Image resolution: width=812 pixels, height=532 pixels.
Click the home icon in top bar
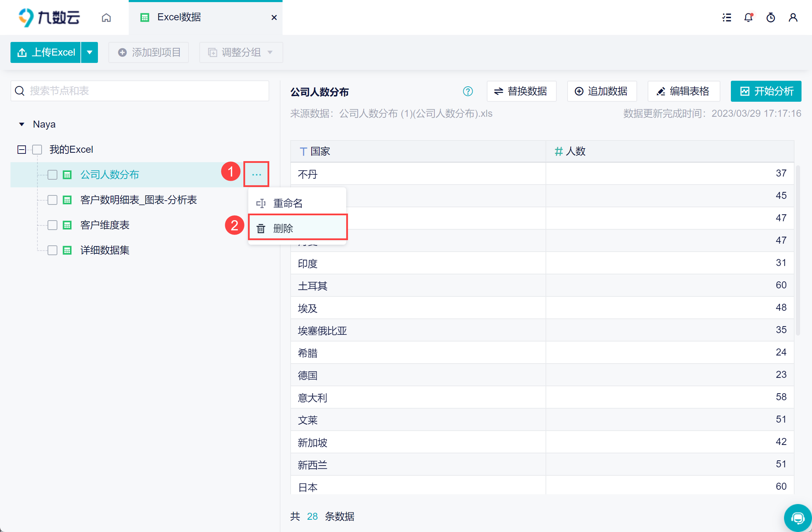point(106,17)
